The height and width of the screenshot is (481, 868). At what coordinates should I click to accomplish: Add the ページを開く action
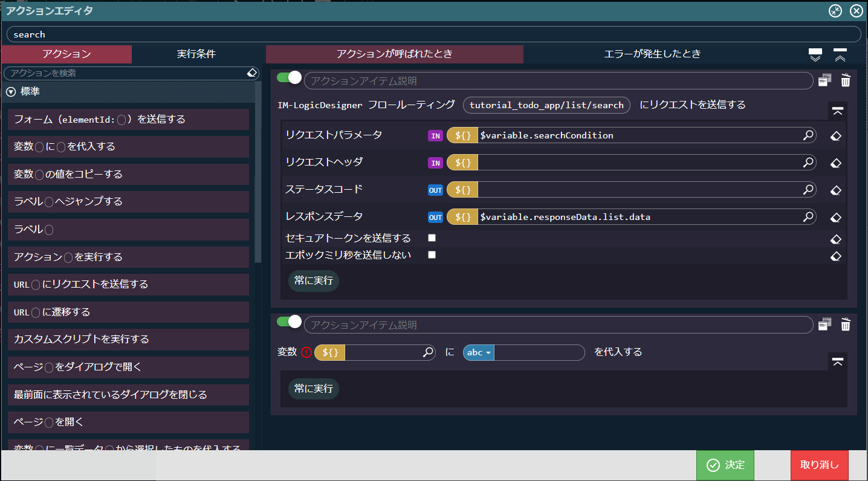coord(129,422)
